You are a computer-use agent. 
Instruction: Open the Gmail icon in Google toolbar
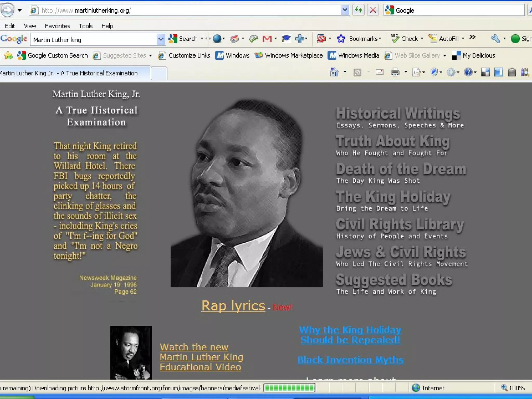[267, 39]
